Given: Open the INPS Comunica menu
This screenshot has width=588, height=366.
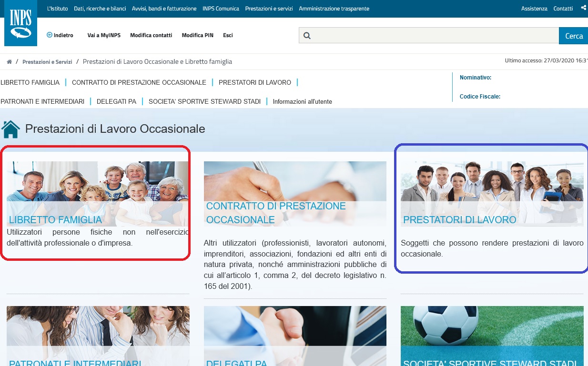Looking at the screenshot, I should (221, 8).
